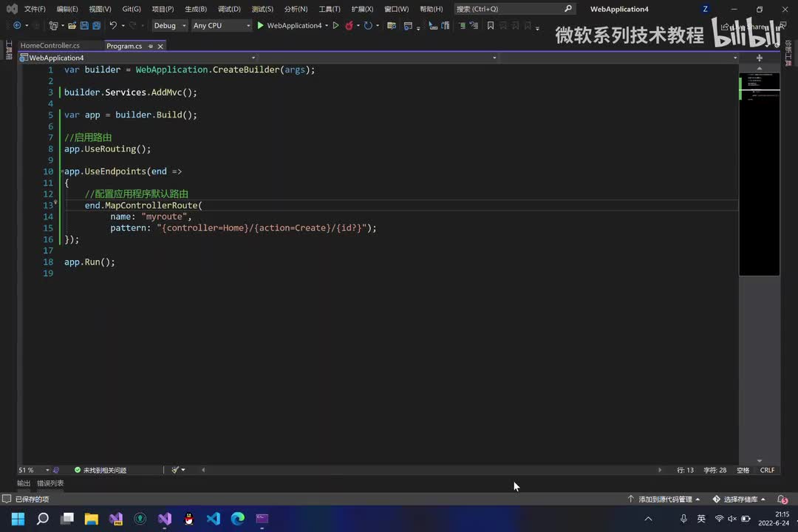Click the New Project toolbar icon

53,25
